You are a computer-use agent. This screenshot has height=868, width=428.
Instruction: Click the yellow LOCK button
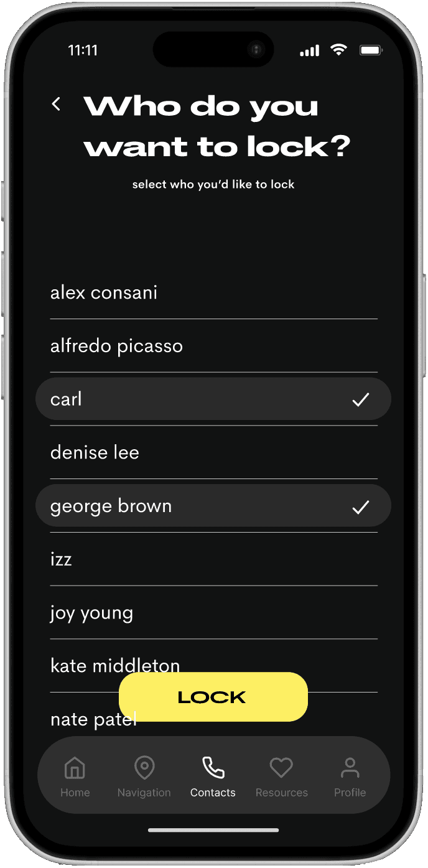click(x=213, y=697)
